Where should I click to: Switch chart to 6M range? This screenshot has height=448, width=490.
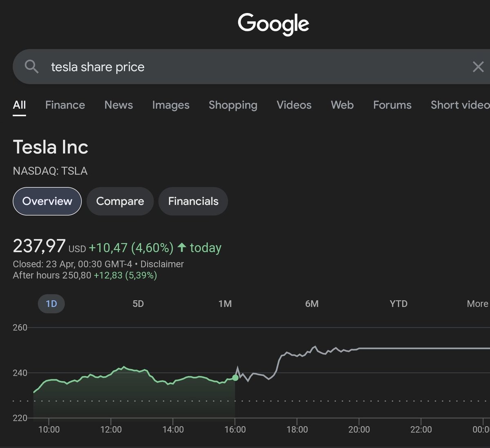point(312,304)
